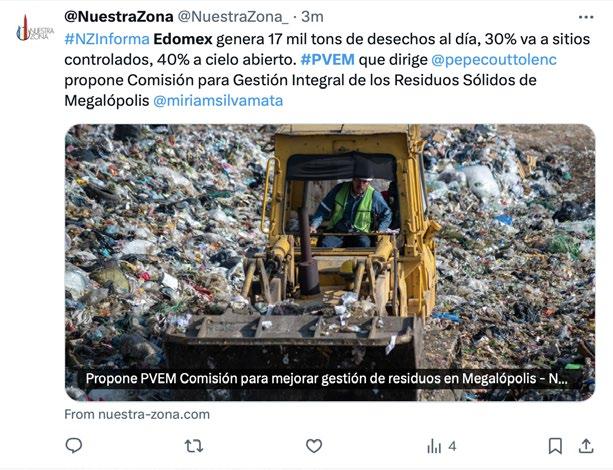The image size is (613, 470).
Task: Click the From nuestra-zona.com source link
Action: [x=137, y=414]
